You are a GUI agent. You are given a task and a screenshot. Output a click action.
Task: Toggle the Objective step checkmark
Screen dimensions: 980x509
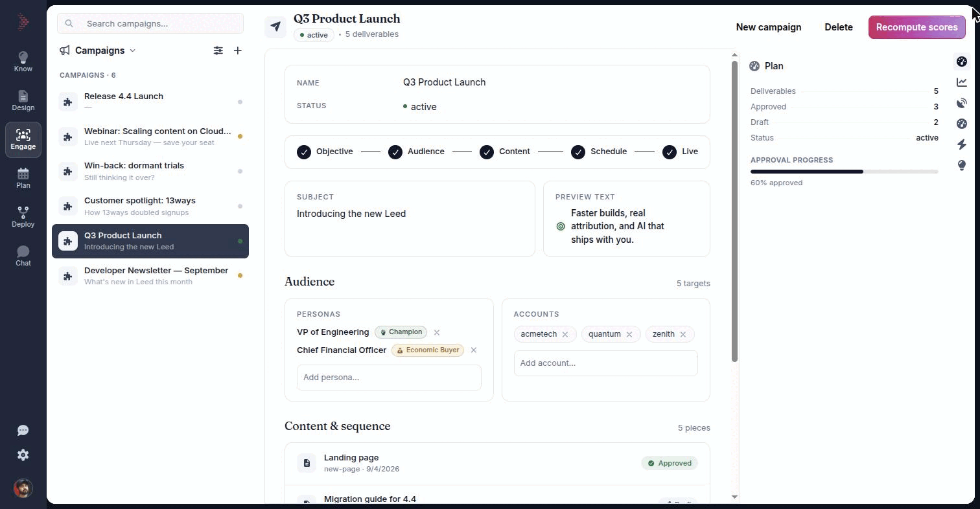304,152
